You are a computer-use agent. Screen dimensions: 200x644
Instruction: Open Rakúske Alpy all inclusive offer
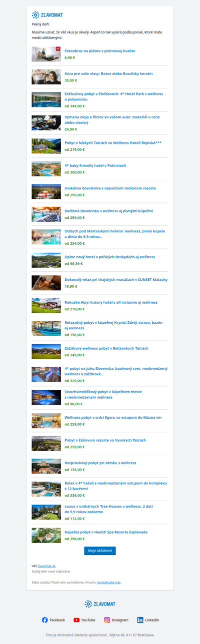[111, 302]
